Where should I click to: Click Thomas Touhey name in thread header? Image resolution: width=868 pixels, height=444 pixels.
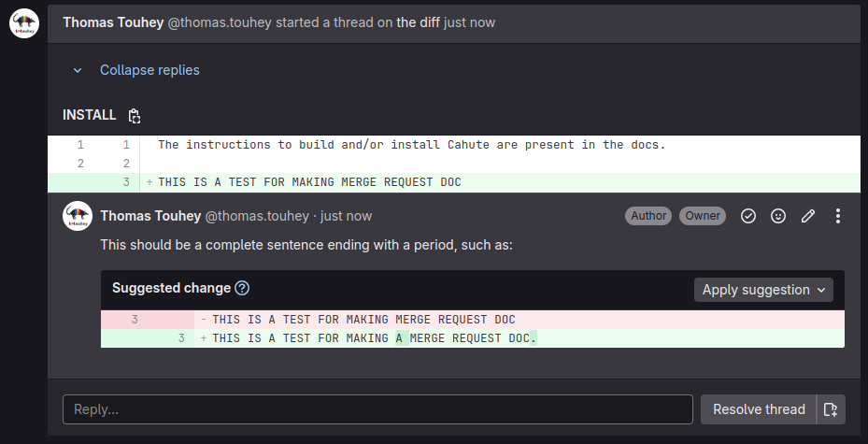pos(113,21)
